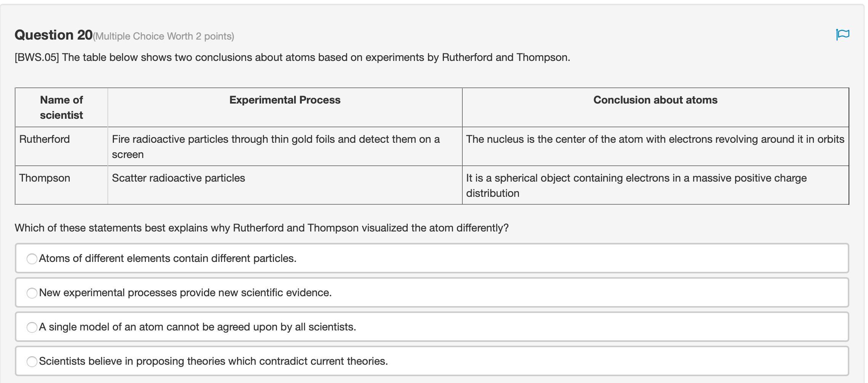
Task: Click the 'Conclusion about atoms' column header
Action: (655, 100)
